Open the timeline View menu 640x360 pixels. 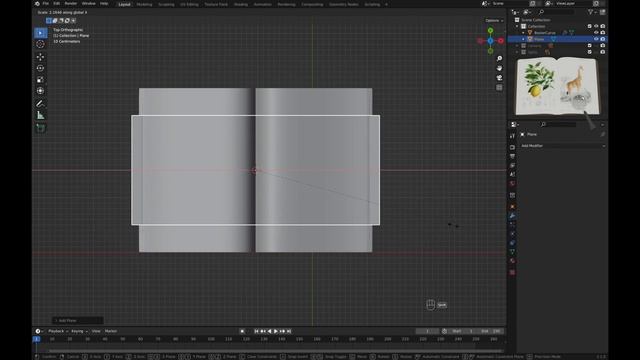pyautogui.click(x=96, y=331)
